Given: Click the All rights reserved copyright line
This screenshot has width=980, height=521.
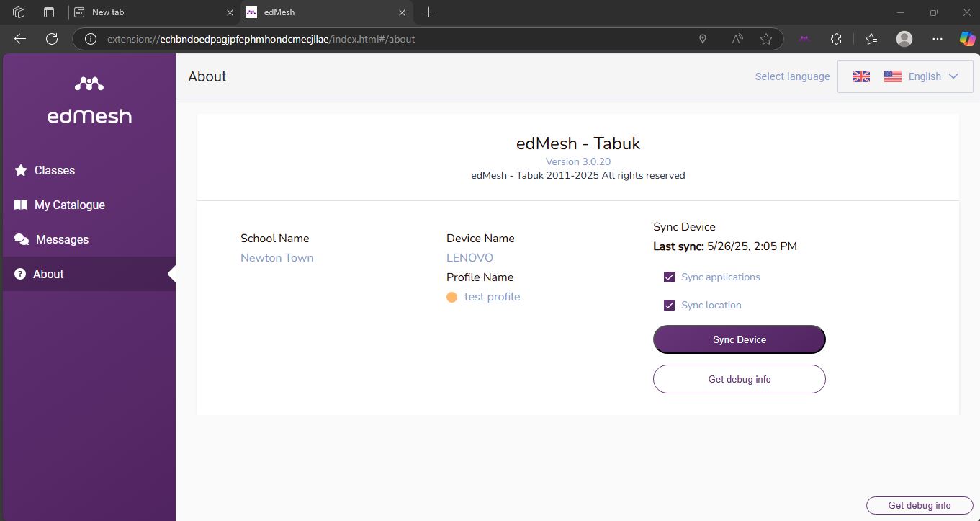Looking at the screenshot, I should coord(578,175).
